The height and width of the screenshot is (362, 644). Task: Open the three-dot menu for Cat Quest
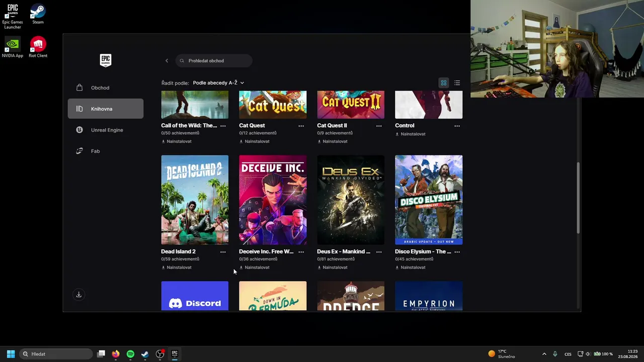click(x=301, y=126)
